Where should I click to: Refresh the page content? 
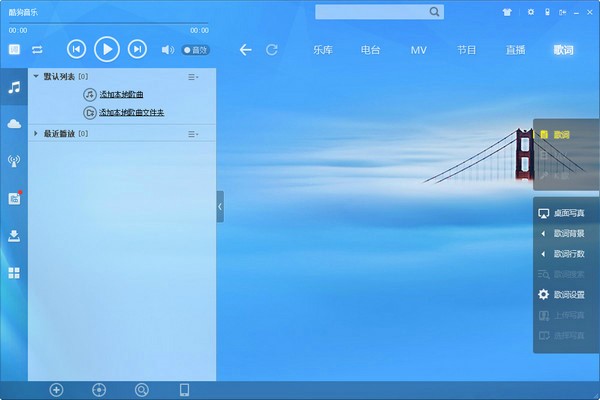(272, 50)
